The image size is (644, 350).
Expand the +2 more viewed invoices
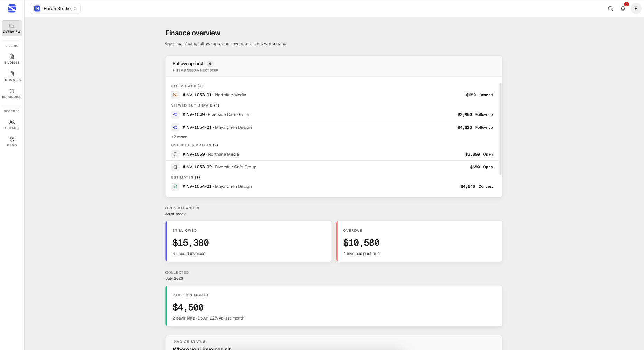click(x=179, y=137)
